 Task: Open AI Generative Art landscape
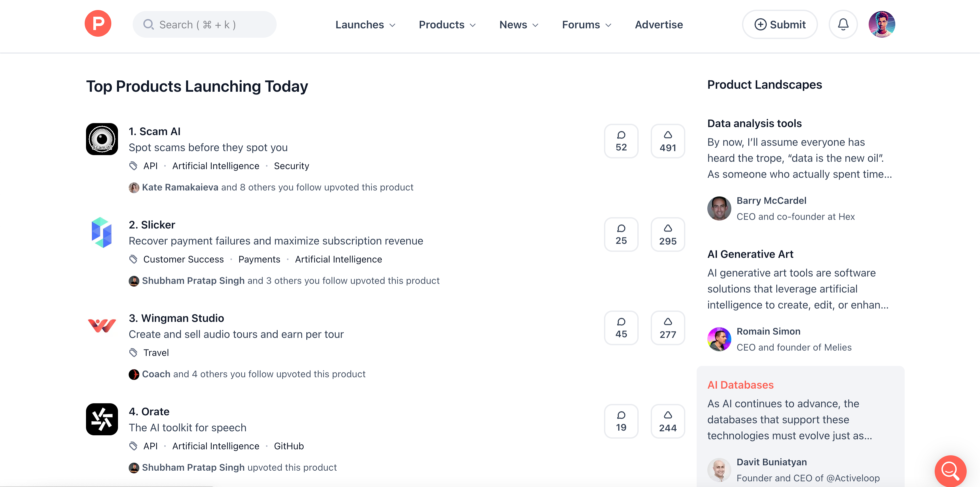point(750,254)
